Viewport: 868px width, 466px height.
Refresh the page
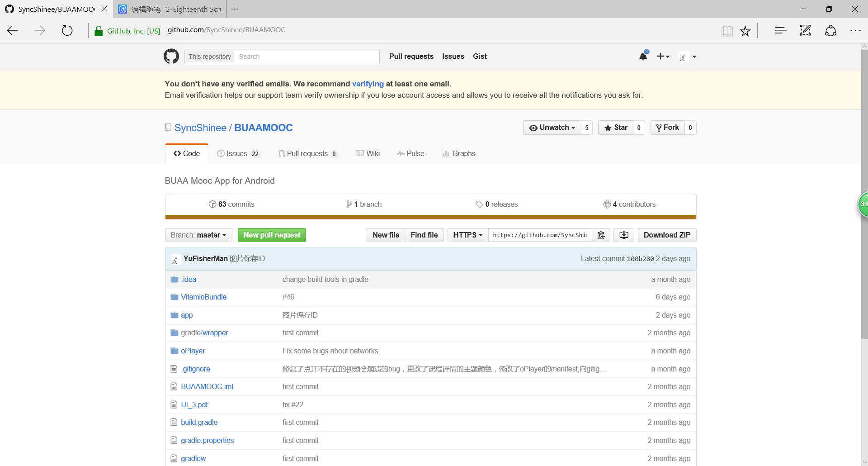[x=67, y=31]
